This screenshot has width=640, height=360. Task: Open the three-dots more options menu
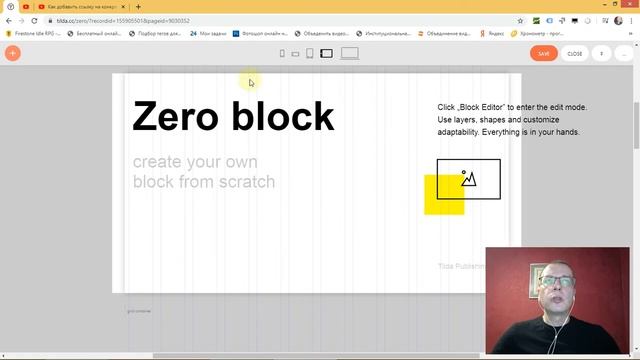tap(624, 53)
